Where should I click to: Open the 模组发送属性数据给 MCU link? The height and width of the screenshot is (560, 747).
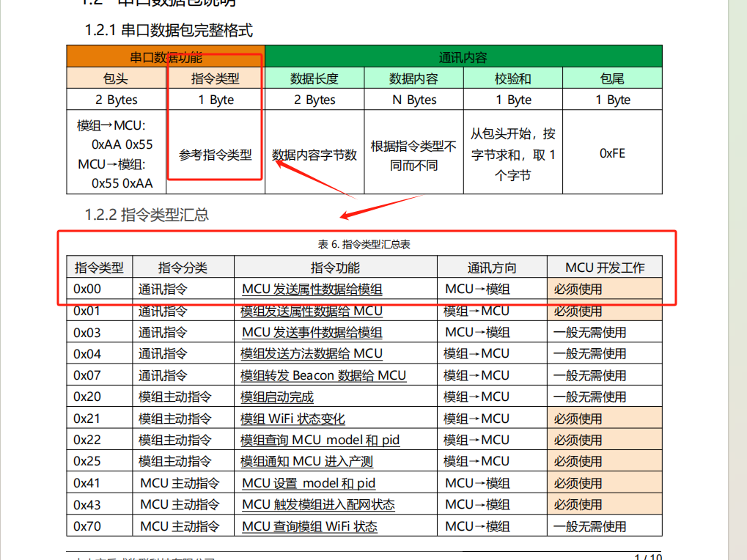pos(312,311)
